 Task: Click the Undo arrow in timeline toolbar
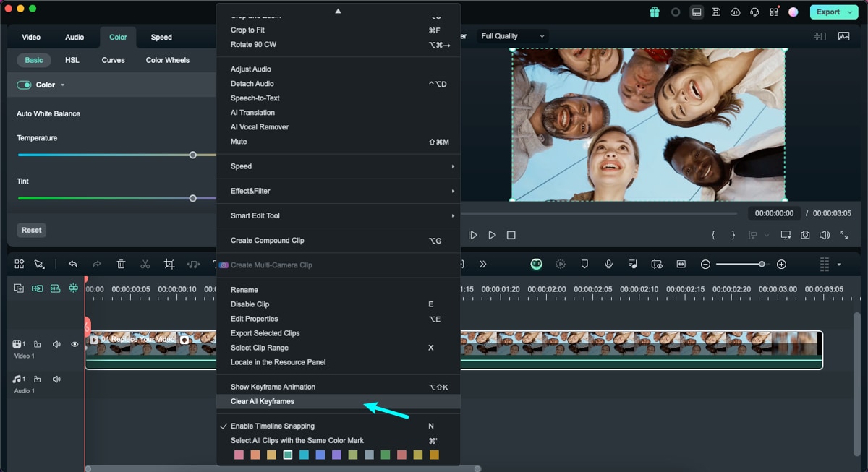tap(73, 265)
